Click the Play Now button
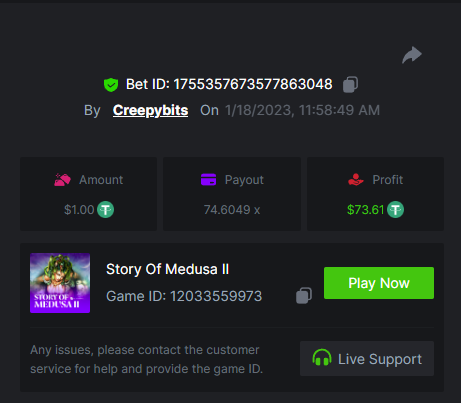This screenshot has height=403, width=461. [x=379, y=283]
